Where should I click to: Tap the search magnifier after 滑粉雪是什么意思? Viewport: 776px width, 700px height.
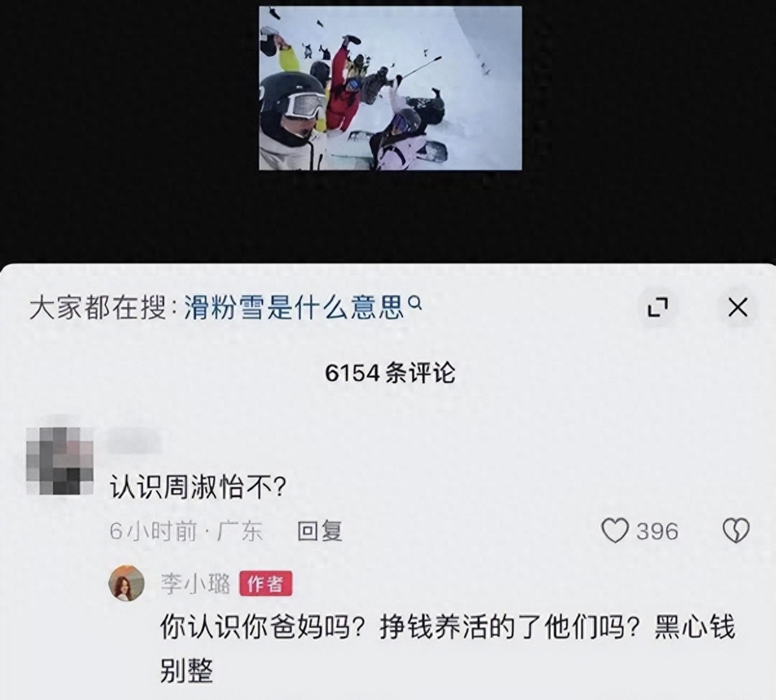coord(416,301)
